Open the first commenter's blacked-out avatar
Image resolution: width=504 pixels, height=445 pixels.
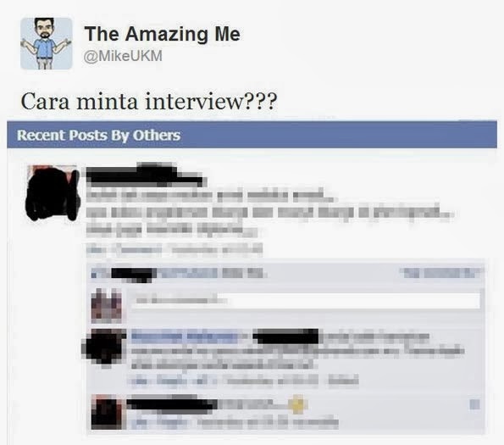pos(104,347)
